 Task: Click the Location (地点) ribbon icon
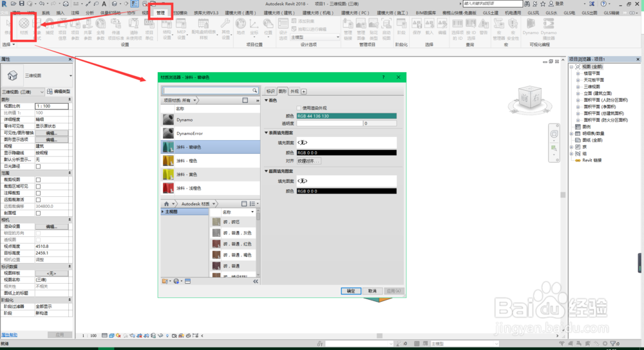click(x=241, y=27)
